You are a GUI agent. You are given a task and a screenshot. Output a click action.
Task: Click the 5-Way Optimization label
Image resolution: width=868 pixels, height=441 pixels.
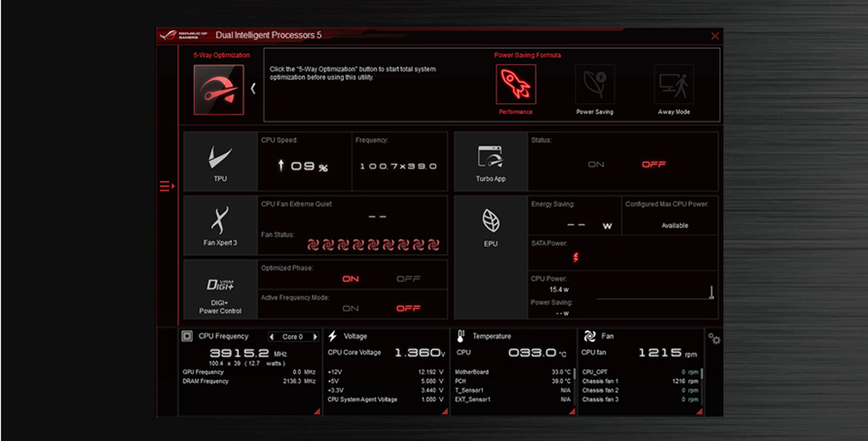tap(222, 55)
